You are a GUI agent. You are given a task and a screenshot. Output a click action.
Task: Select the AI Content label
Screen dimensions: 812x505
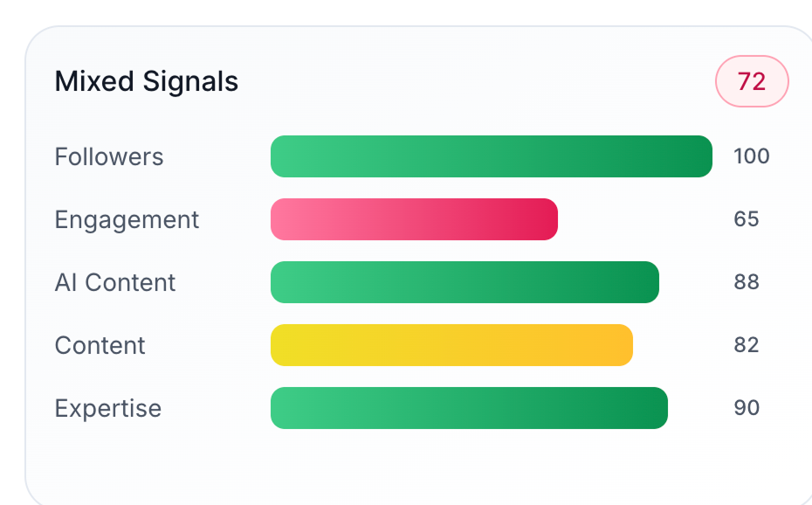pos(115,282)
